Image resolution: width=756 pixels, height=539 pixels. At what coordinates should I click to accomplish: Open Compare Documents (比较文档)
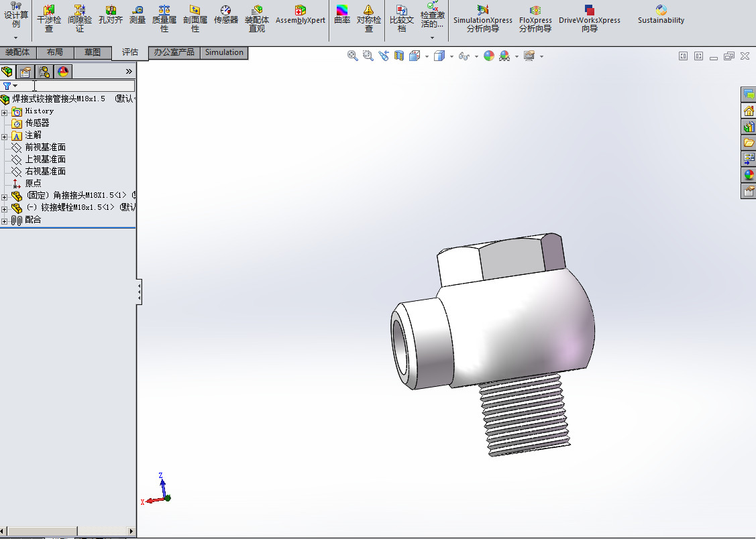[402, 18]
